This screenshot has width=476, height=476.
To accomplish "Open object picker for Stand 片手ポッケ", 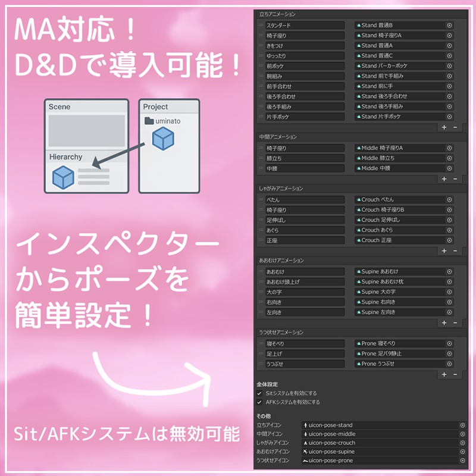I will click(449, 117).
